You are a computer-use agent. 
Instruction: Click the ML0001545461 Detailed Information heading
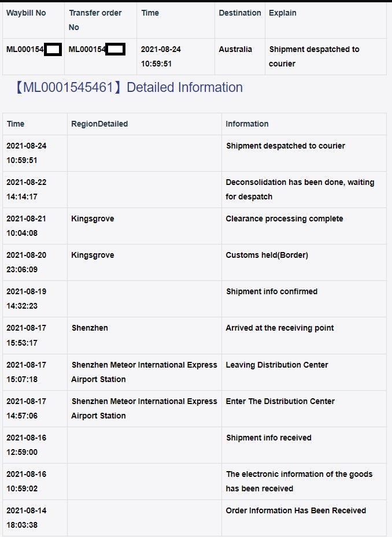tap(129, 87)
